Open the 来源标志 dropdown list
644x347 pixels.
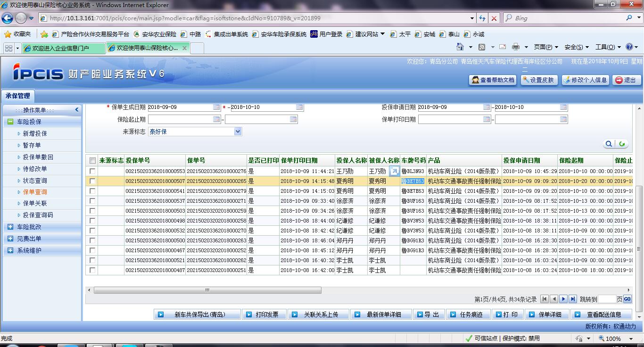[238, 132]
